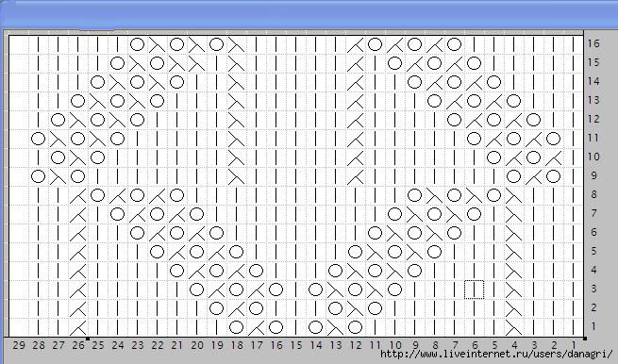Click row number 9 label
Viewport: 618px width, 364px height.
[593, 175]
